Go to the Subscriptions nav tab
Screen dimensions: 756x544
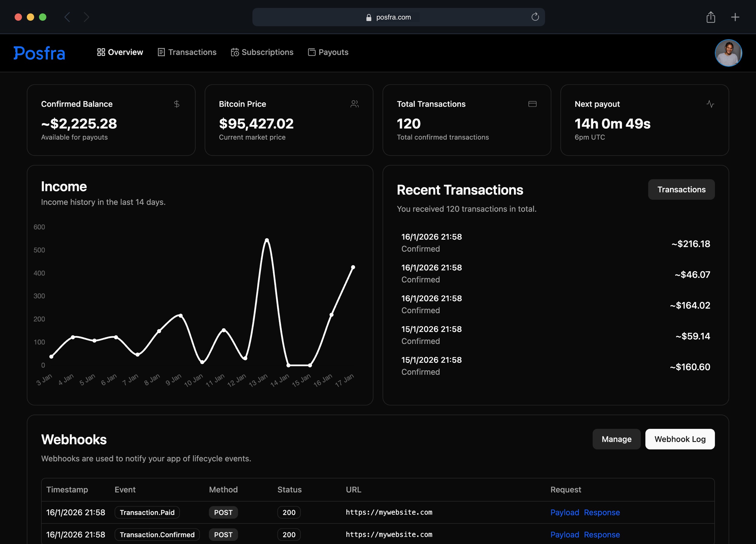[262, 52]
